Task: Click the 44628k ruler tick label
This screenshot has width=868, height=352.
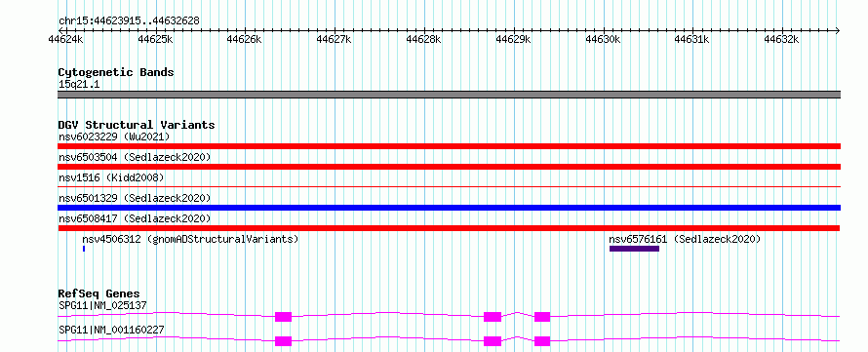Action: point(424,39)
